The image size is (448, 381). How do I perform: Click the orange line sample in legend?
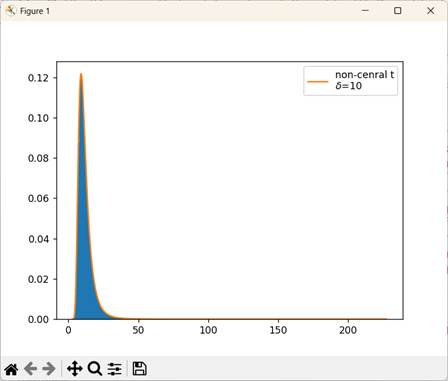tap(318, 81)
